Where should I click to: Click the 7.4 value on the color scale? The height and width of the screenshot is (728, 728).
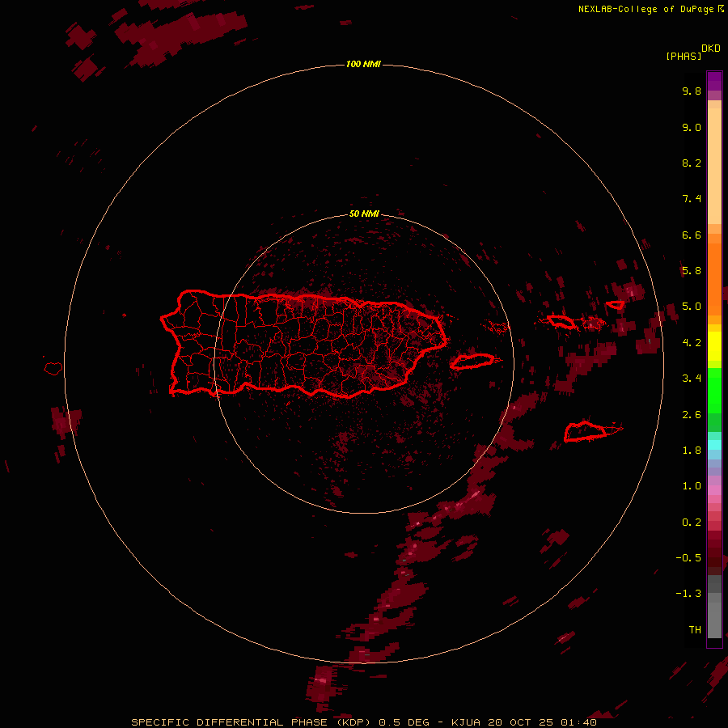coord(692,199)
